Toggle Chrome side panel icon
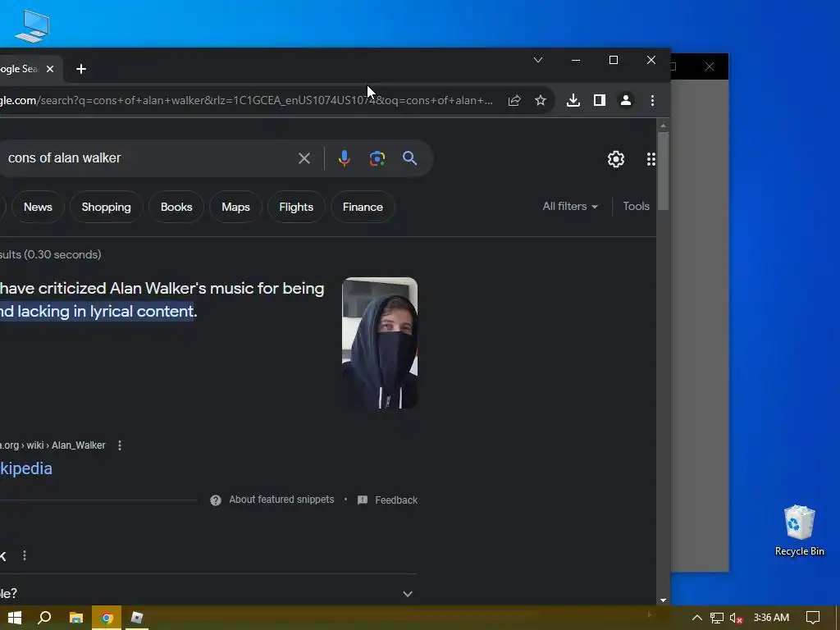This screenshot has height=630, width=840. coord(600,100)
